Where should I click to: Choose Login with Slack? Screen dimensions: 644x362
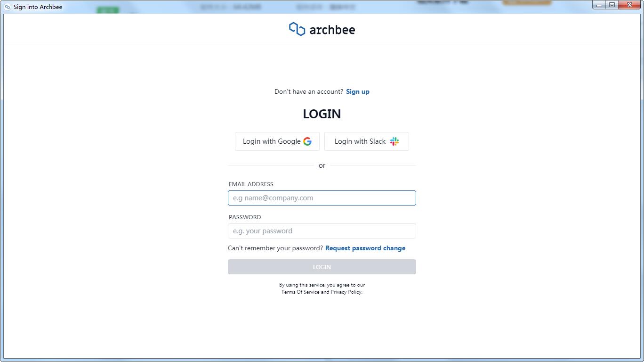point(367,141)
